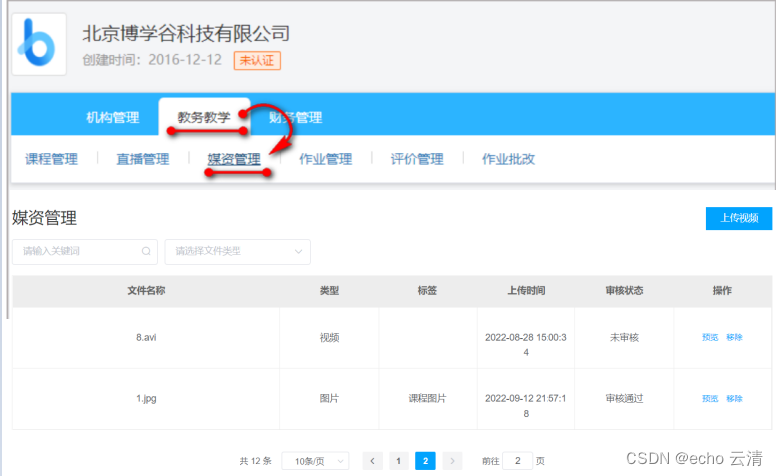Remove the 1.jpg file
The width and height of the screenshot is (778, 476).
click(x=734, y=399)
